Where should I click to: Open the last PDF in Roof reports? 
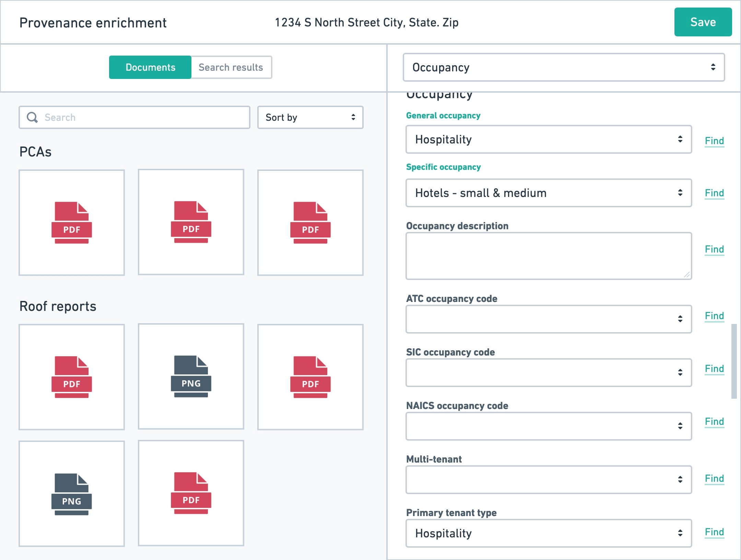[191, 493]
